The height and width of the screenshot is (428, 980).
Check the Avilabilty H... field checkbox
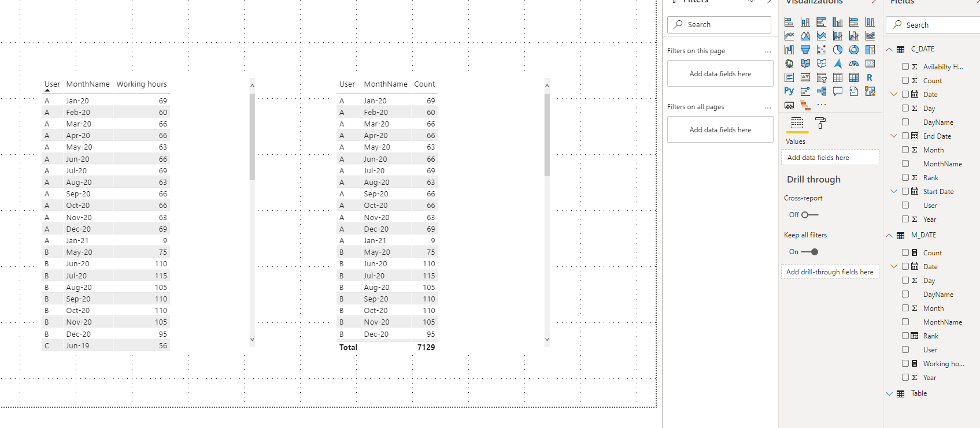tap(905, 66)
